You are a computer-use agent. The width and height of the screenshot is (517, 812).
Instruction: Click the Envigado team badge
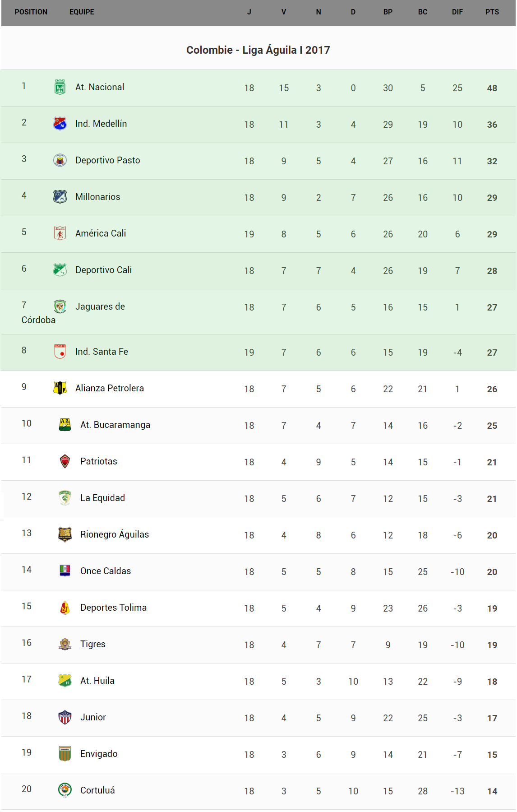pos(65,754)
